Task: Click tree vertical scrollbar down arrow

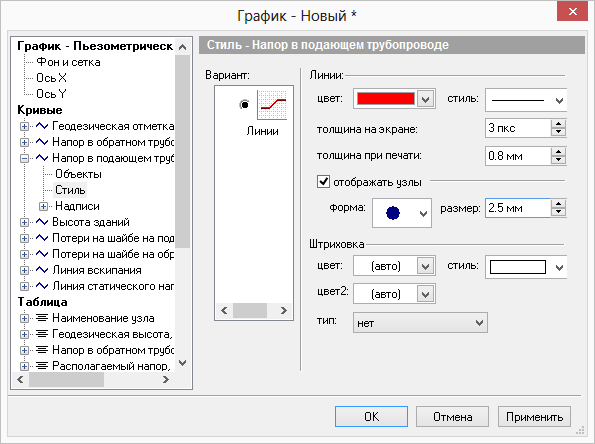Action: (x=183, y=363)
